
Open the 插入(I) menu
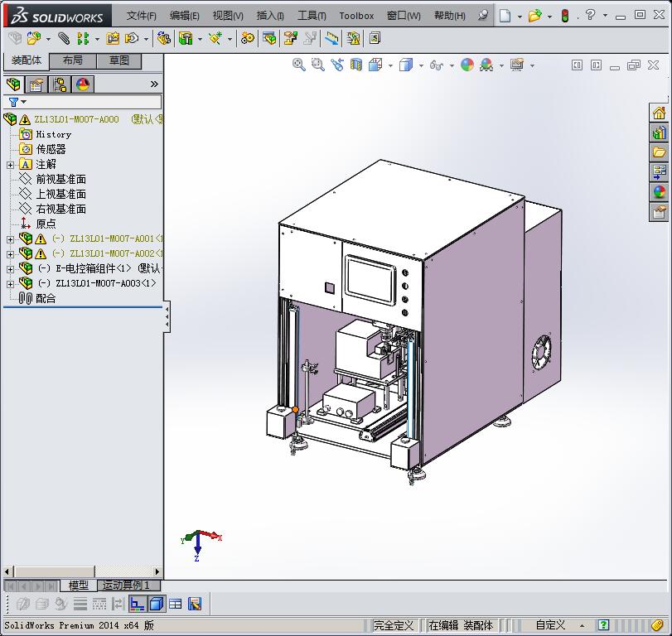point(270,16)
